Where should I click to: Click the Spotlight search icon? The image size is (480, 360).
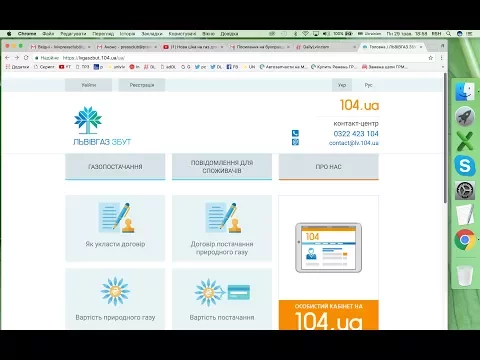click(449, 34)
